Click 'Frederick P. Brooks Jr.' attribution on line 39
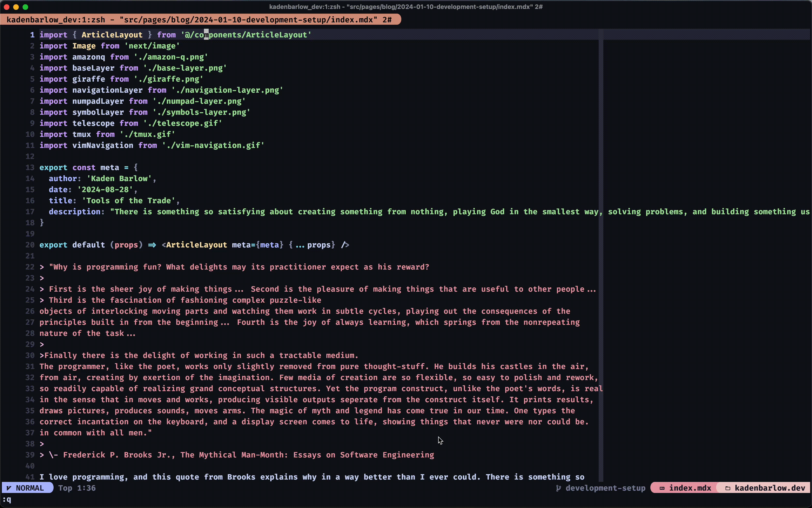 119,455
